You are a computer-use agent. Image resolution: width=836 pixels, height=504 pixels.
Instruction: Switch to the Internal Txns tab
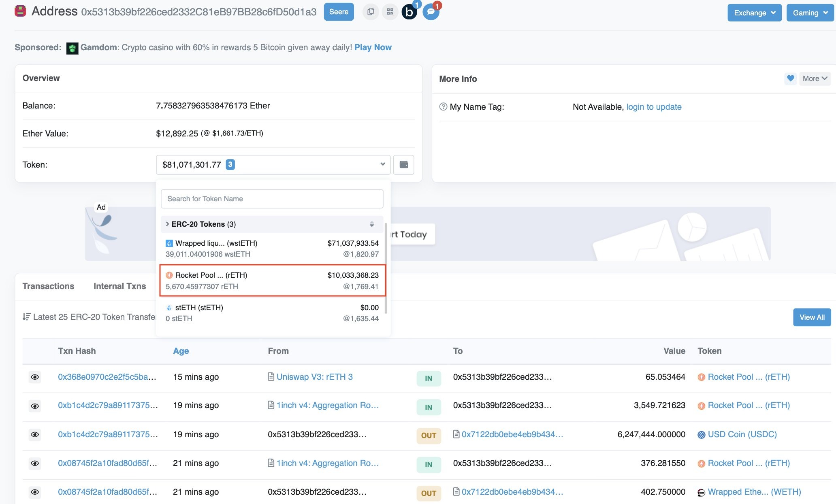coord(119,286)
